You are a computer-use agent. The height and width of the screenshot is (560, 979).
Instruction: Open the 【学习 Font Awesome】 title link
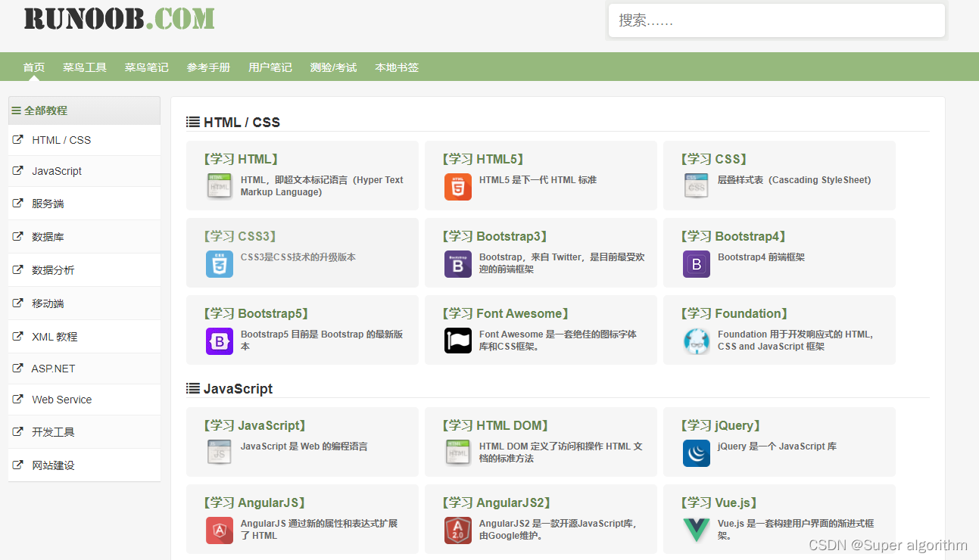pyautogui.click(x=505, y=313)
